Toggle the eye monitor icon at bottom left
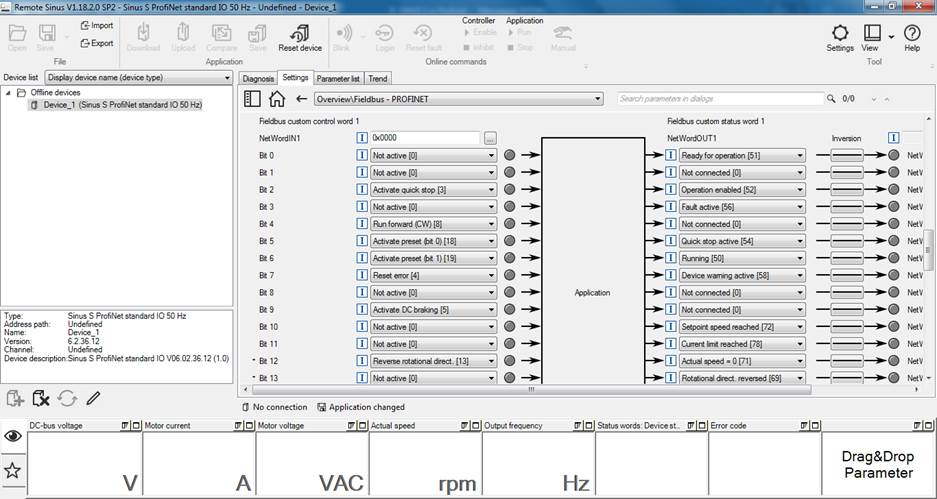The height and width of the screenshot is (499, 937). 13,436
